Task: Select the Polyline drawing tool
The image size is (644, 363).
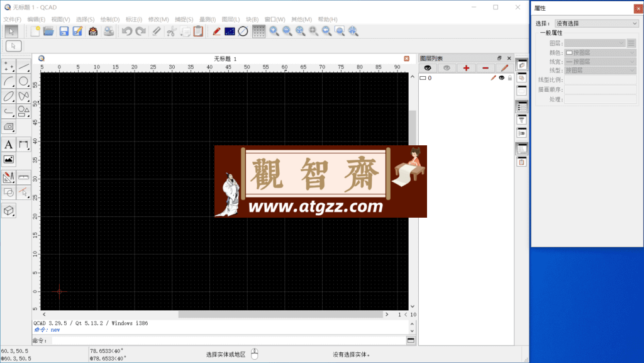Action: click(9, 112)
